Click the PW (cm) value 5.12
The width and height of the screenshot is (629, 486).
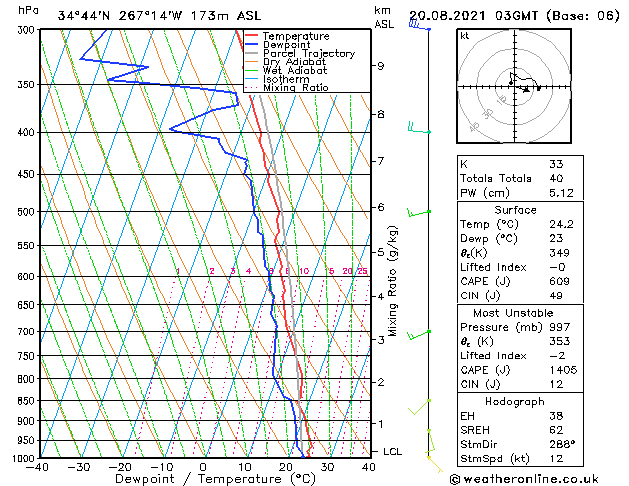[x=561, y=193]
